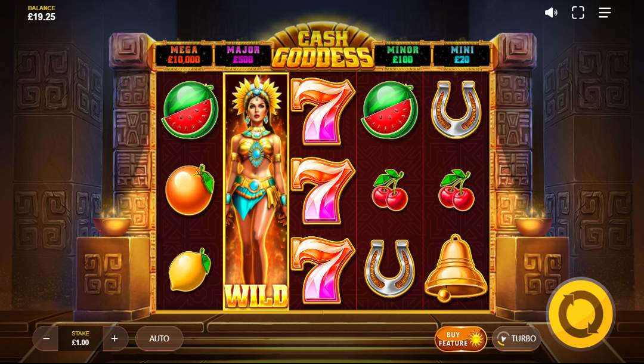The image size is (644, 364).
Task: Open the AUTO spin options
Action: point(159,338)
